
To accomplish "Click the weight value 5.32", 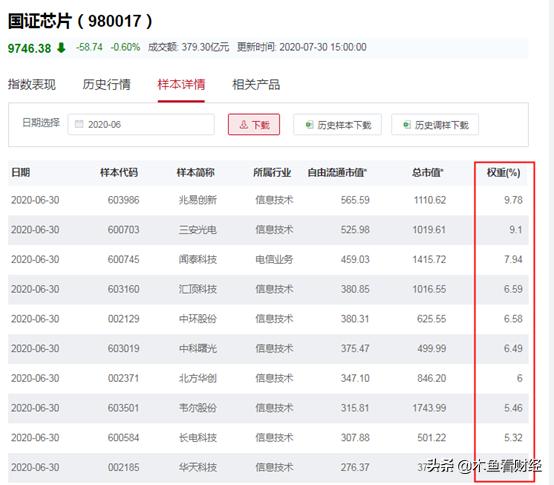I will click(513, 438).
